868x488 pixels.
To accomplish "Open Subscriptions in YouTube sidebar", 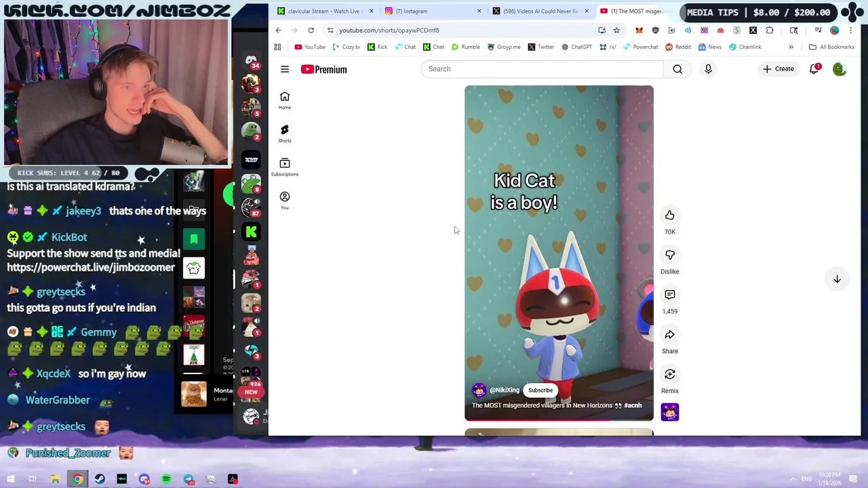I will [285, 167].
